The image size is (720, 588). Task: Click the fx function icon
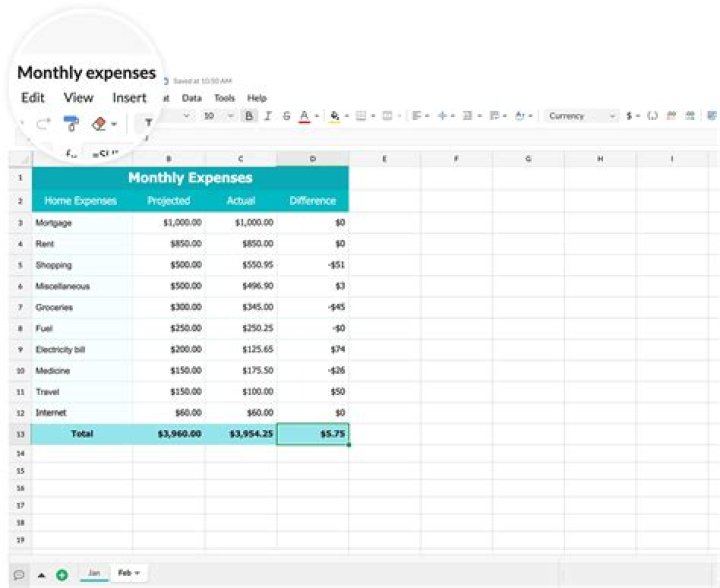[x=71, y=154]
